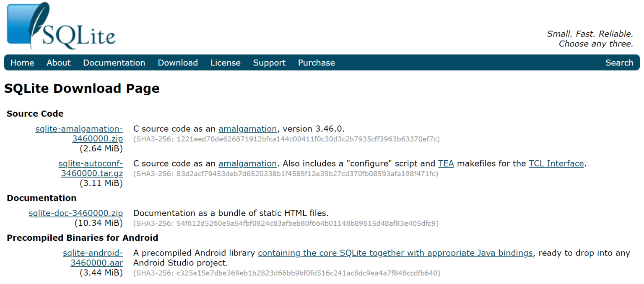Click the SQLite Download Page heading

point(82,89)
